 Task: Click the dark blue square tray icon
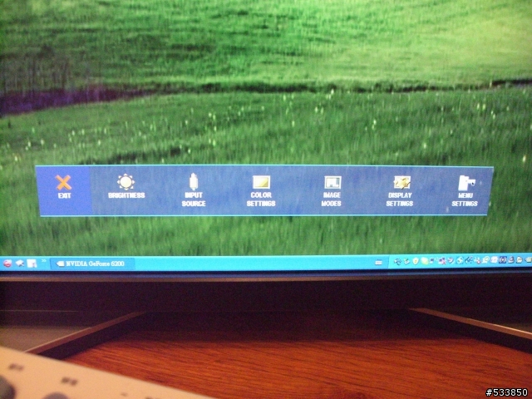tap(503, 260)
